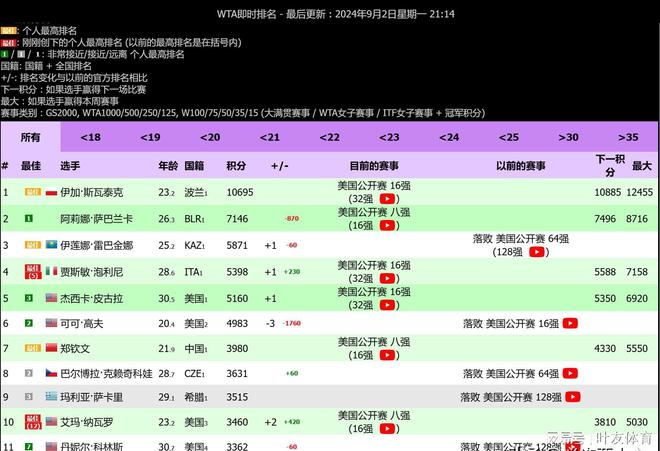Click 落败 美国公开赛 128强 in Sakkari row

coord(511,397)
